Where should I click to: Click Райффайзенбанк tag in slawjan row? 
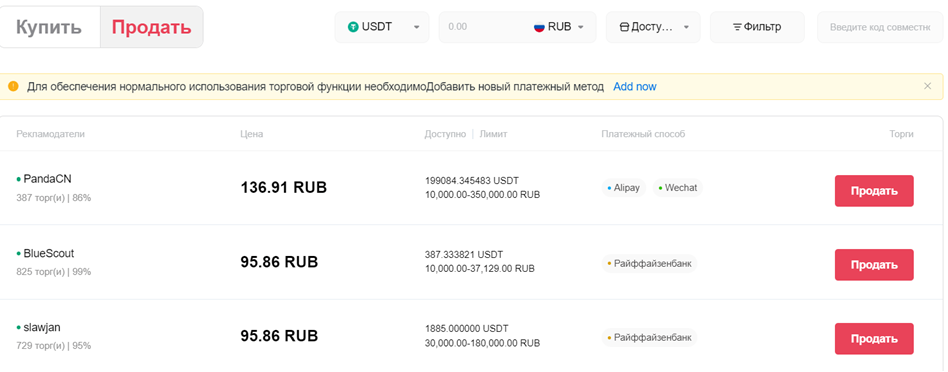(649, 338)
